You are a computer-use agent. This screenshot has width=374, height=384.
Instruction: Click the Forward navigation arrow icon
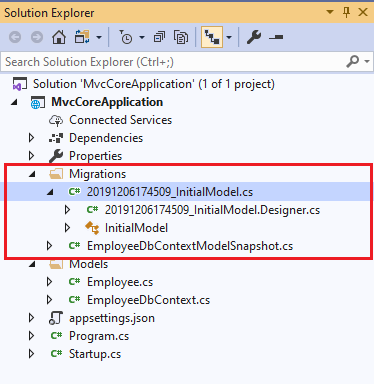pyautogui.click(x=37, y=37)
